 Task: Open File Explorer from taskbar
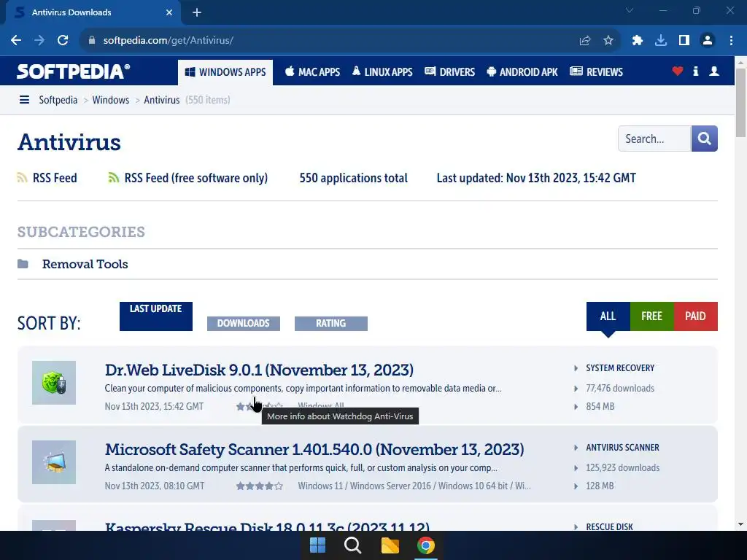[x=390, y=545]
